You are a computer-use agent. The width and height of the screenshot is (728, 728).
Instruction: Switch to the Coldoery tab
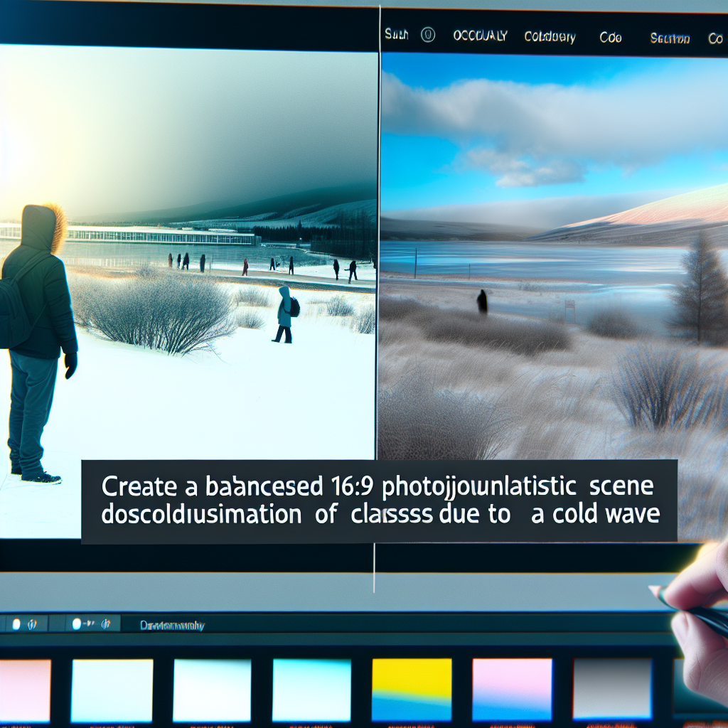click(x=550, y=38)
